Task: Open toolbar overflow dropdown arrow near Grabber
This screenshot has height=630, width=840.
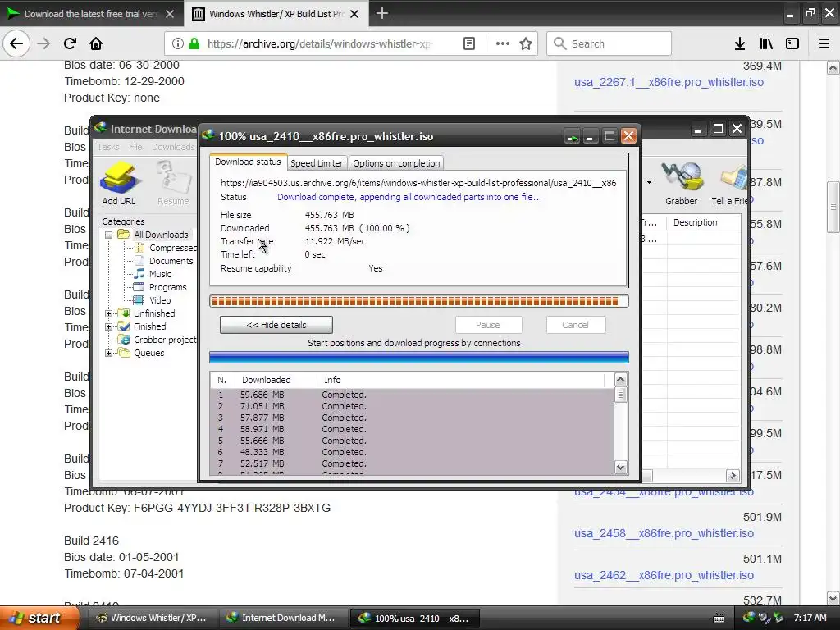Action: 649,183
